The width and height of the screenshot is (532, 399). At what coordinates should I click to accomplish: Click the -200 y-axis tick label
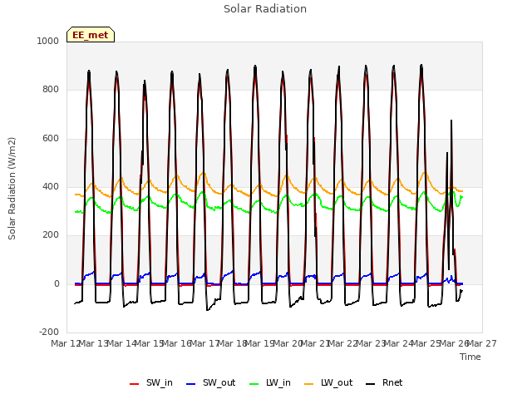(49, 332)
